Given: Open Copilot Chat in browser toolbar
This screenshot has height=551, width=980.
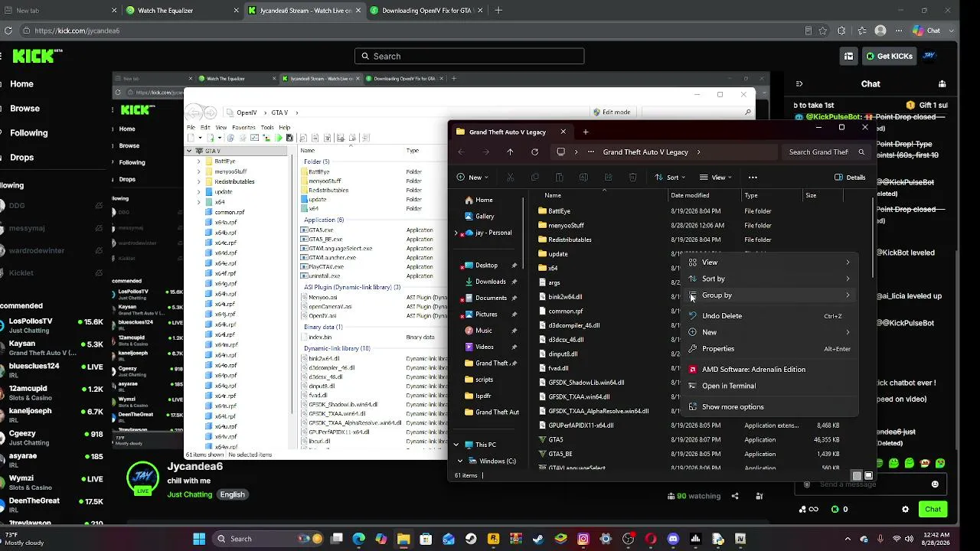Looking at the screenshot, I should 926,31.
